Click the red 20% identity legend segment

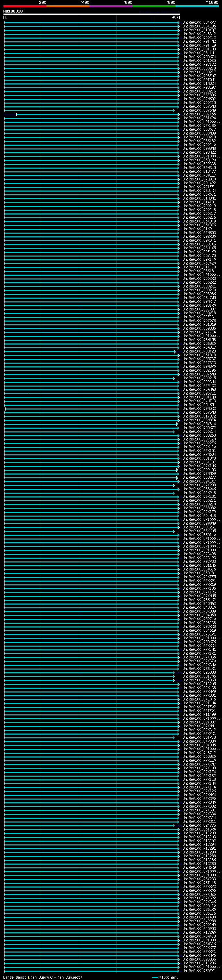25,6
